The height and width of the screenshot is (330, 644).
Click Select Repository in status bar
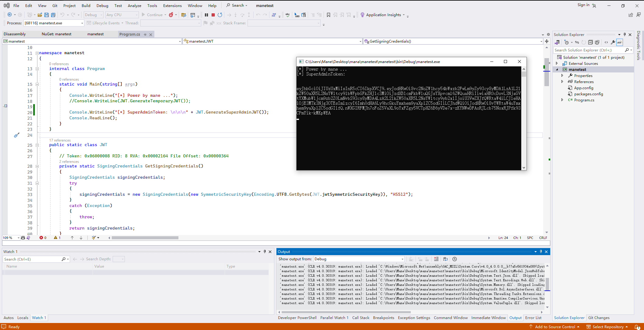pos(607,327)
